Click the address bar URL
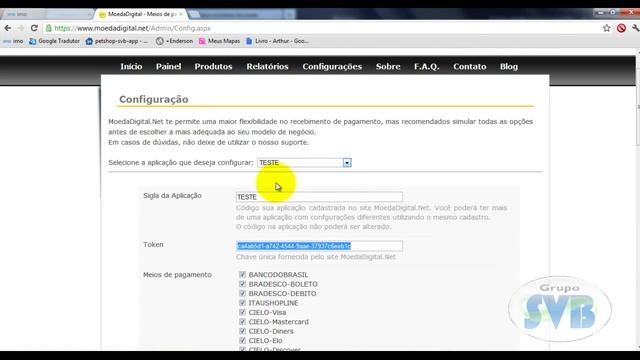 pos(133,28)
